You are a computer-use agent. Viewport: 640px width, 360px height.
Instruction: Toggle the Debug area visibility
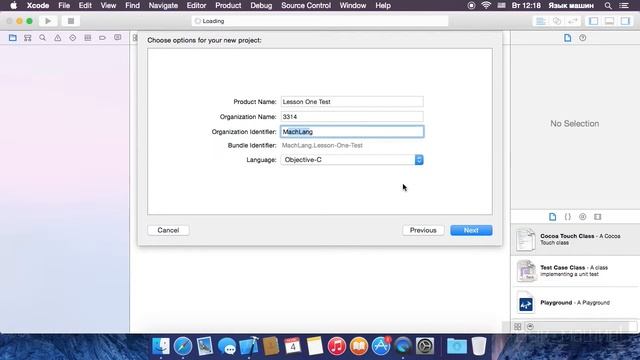point(609,21)
